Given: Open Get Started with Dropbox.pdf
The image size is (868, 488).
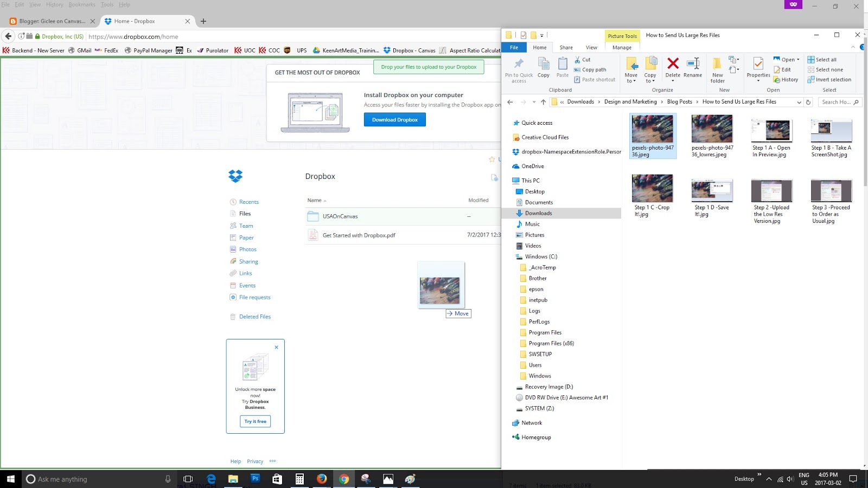Looking at the screenshot, I should (359, 235).
